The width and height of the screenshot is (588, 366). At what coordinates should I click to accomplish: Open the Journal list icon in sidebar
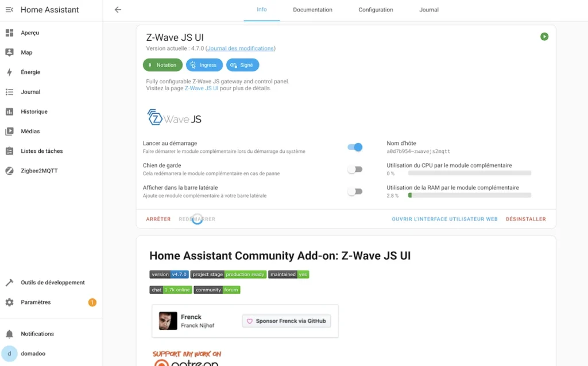tap(9, 92)
